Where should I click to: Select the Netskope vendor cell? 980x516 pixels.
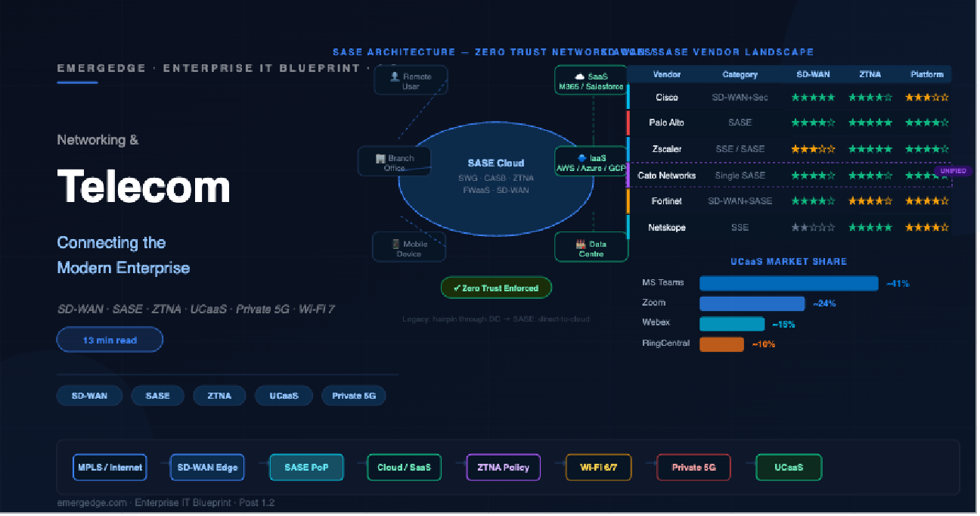[x=667, y=228]
